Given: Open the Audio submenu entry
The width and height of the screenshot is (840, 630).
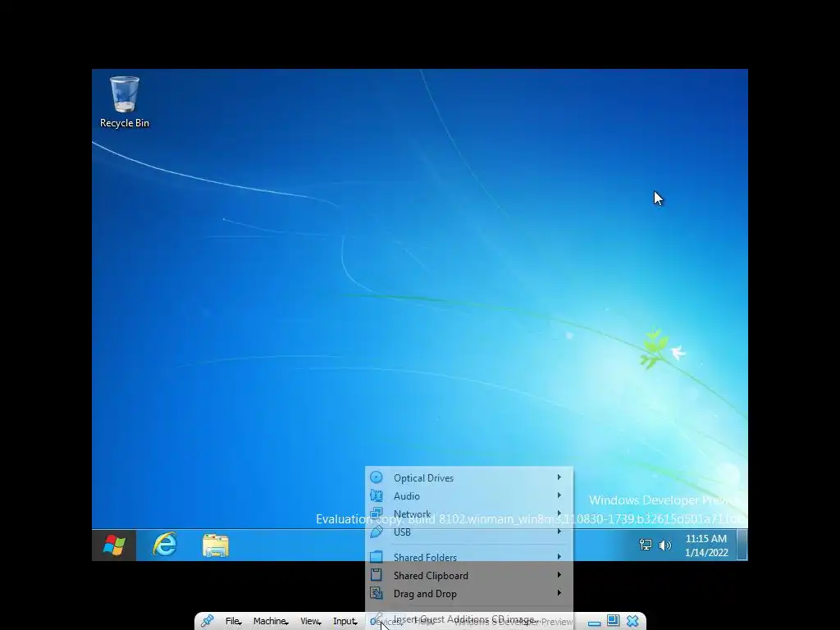Looking at the screenshot, I should pos(468,495).
